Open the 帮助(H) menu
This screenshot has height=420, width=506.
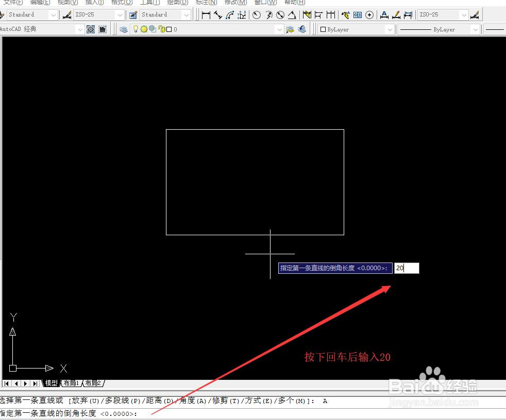(x=295, y=2)
